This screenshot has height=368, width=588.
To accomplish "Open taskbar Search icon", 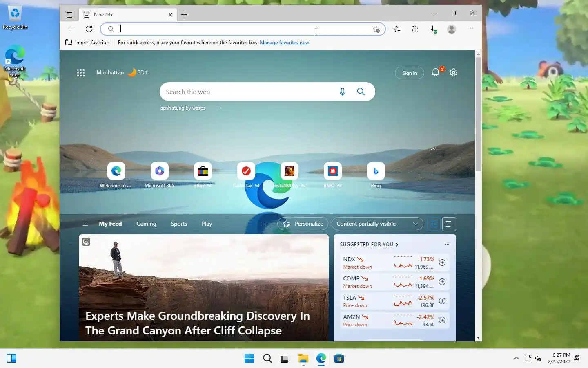I will click(x=267, y=359).
